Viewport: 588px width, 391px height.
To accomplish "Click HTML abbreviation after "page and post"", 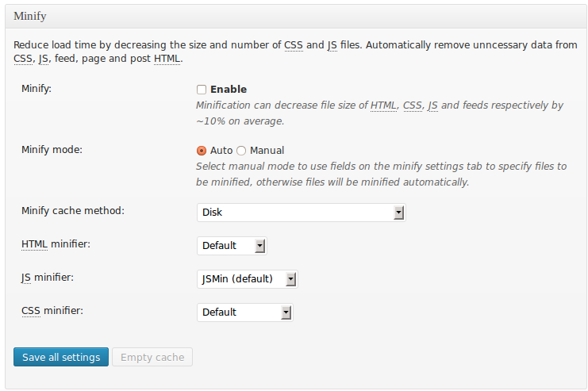I will (168, 59).
